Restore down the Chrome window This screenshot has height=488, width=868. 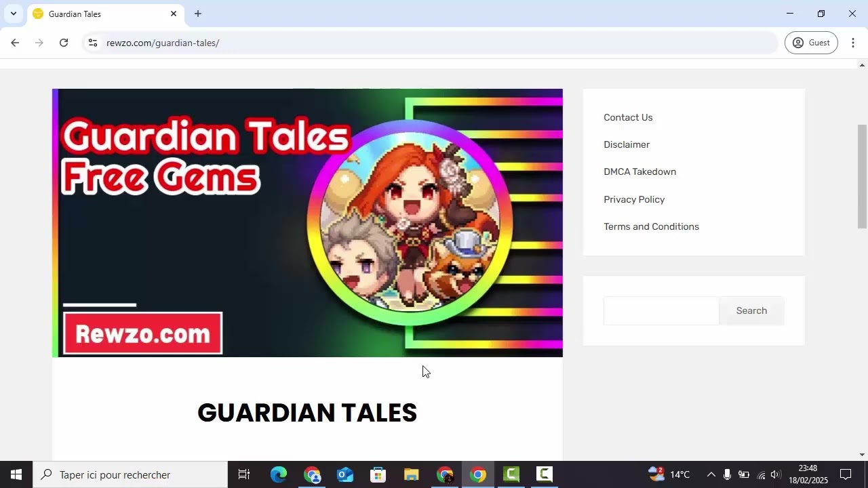(x=821, y=14)
